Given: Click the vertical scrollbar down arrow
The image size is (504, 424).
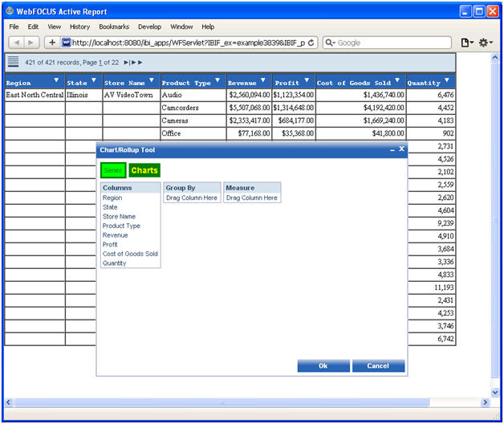Looking at the screenshot, I should click(495, 393).
